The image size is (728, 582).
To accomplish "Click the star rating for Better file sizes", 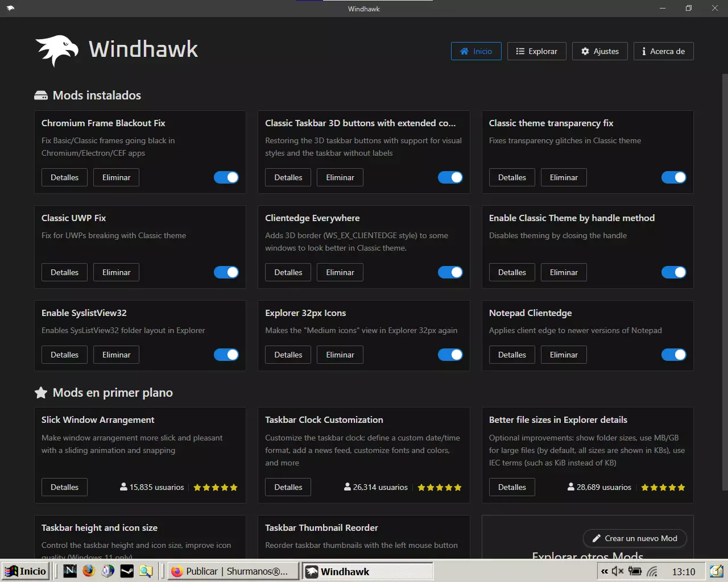I will click(x=663, y=488).
